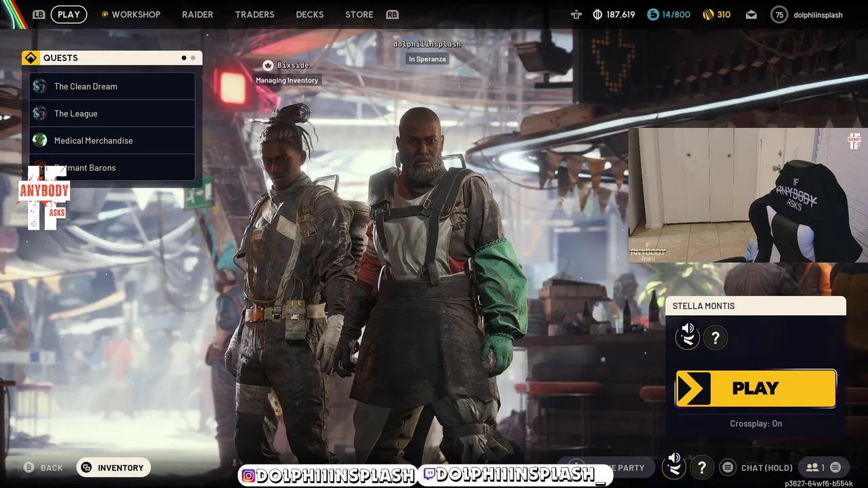Open dolphiiinsplash profile name in top bar
Image resolution: width=868 pixels, height=488 pixels.
(818, 14)
